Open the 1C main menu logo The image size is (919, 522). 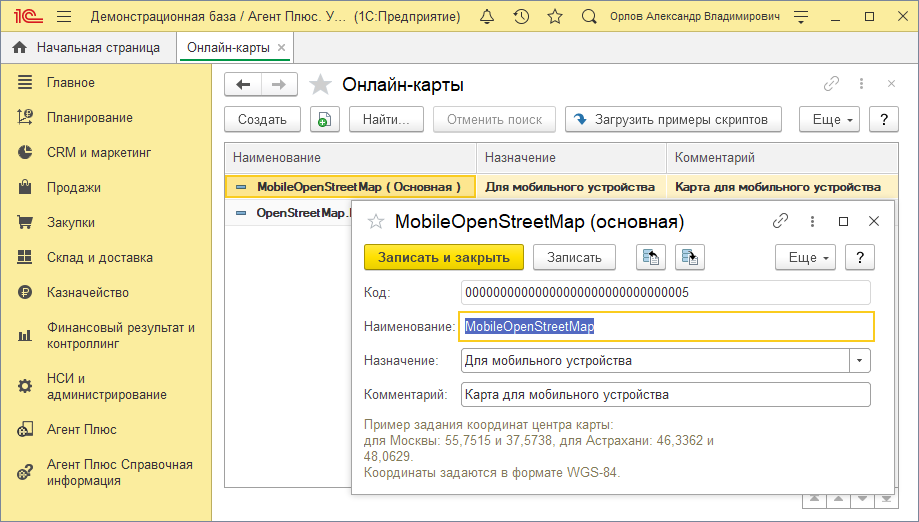click(28, 16)
